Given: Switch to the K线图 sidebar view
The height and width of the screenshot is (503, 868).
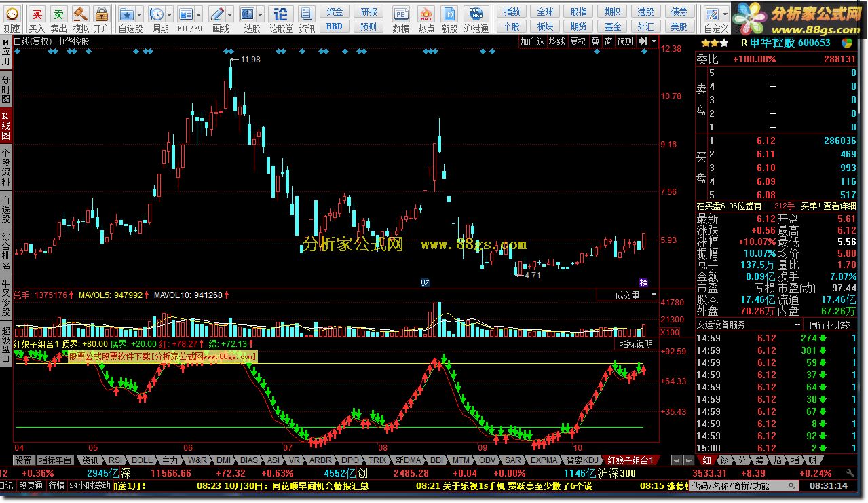Looking at the screenshot, I should pos(5,126).
